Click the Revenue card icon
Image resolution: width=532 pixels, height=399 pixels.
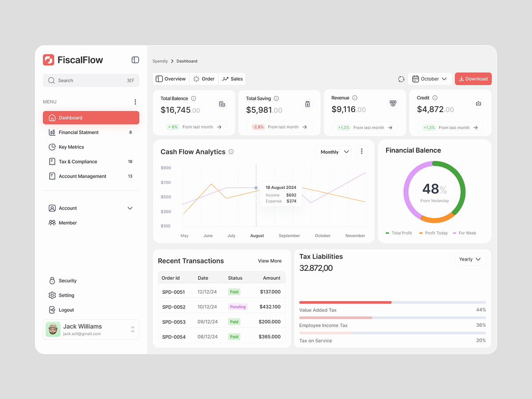coord(393,103)
